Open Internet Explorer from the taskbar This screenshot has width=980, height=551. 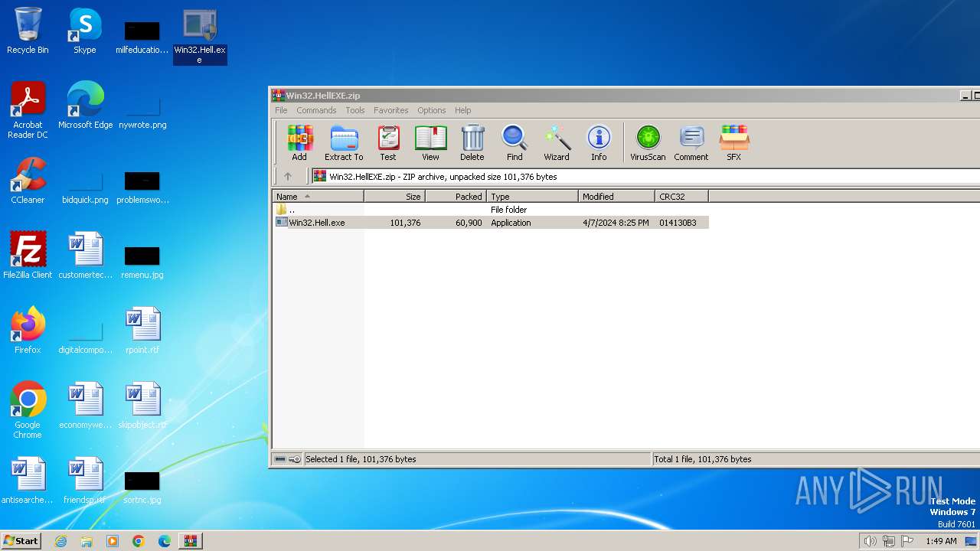tap(61, 541)
